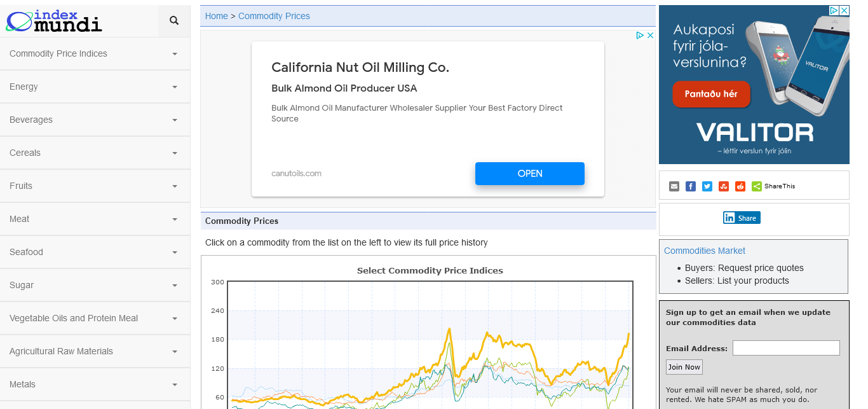
Task: Expand Vegetable Oils and Protein Meal
Action: [95, 318]
